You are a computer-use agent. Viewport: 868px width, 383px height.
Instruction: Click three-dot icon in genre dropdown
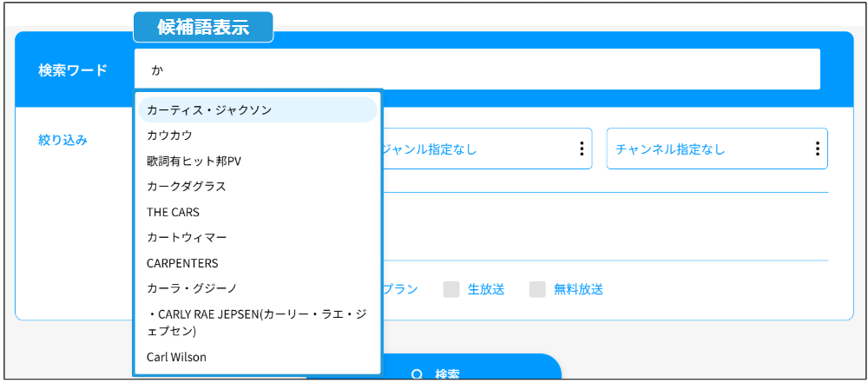582,149
